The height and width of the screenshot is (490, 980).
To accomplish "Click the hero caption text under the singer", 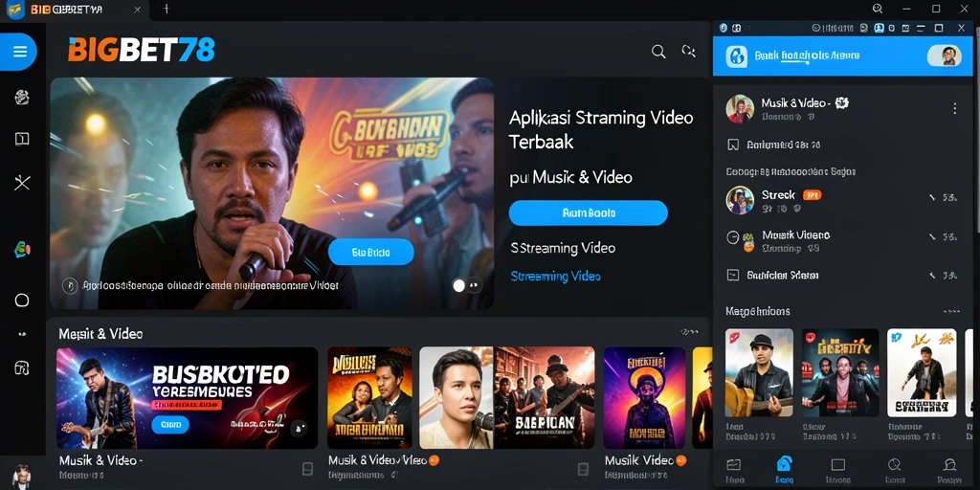I will click(209, 285).
